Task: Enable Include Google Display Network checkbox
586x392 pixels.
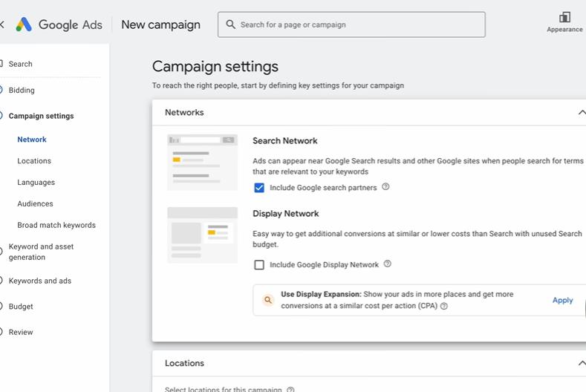Action: point(259,265)
